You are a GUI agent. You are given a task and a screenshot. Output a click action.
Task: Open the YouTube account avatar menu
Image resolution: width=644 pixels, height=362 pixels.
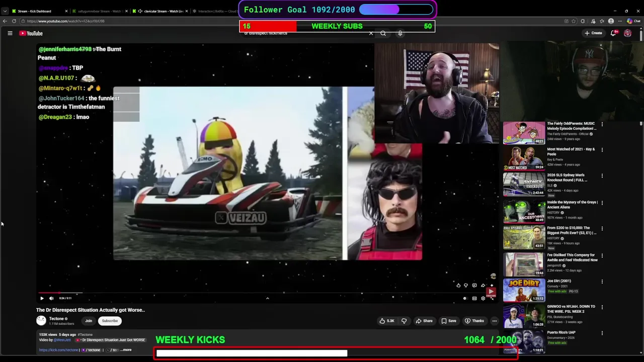(x=627, y=33)
